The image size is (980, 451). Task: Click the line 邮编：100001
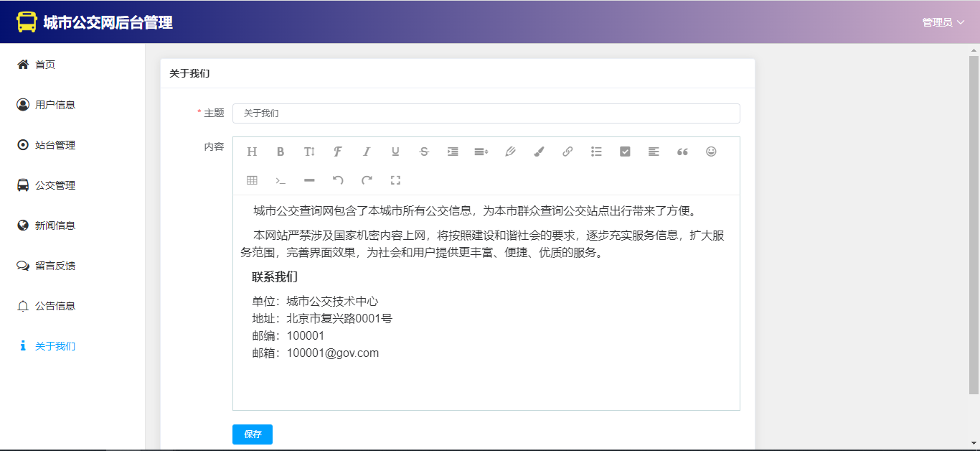[x=288, y=336]
